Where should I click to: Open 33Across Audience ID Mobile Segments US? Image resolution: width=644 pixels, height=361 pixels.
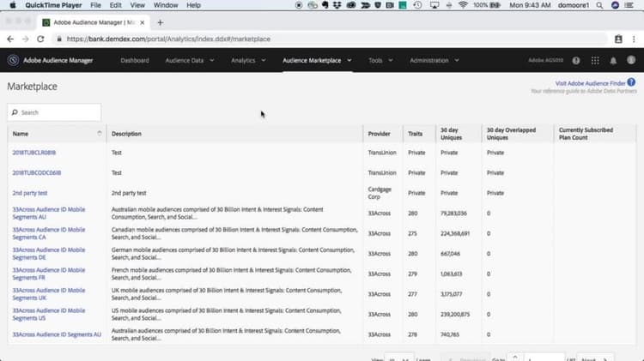(x=48, y=314)
